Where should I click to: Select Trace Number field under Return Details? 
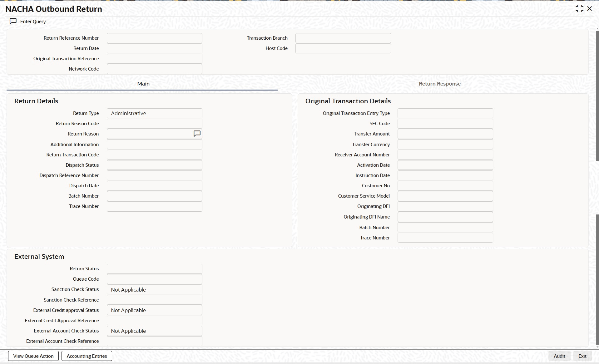155,206
